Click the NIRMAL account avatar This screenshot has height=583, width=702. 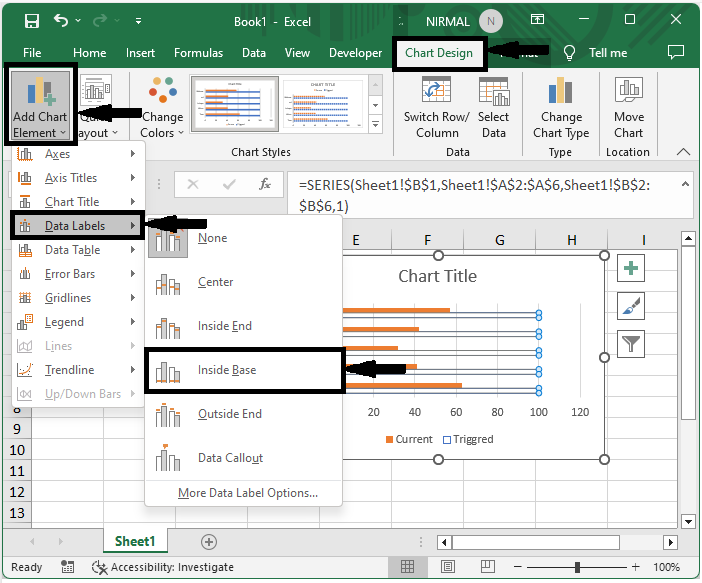click(x=491, y=21)
